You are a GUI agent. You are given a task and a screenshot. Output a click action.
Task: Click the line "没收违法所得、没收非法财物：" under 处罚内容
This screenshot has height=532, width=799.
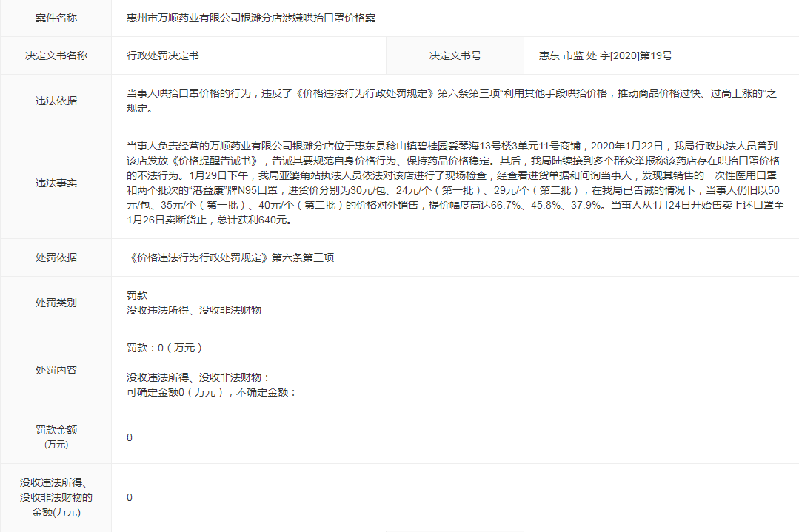coord(198,377)
